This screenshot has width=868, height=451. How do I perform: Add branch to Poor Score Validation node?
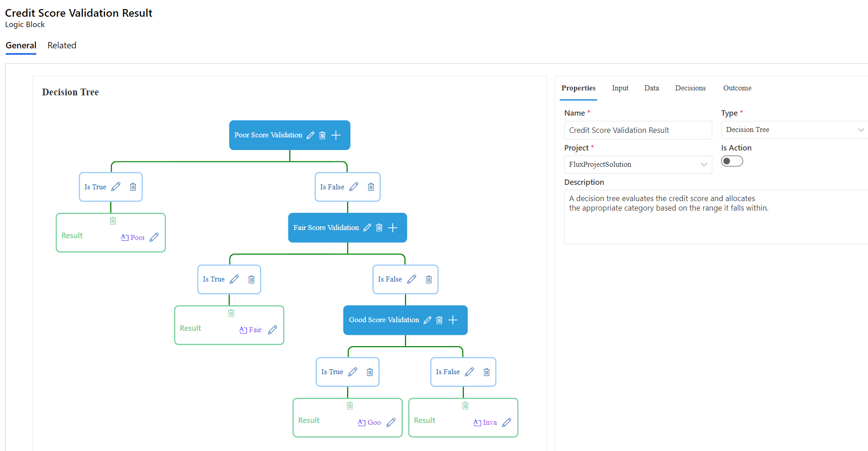(x=336, y=135)
